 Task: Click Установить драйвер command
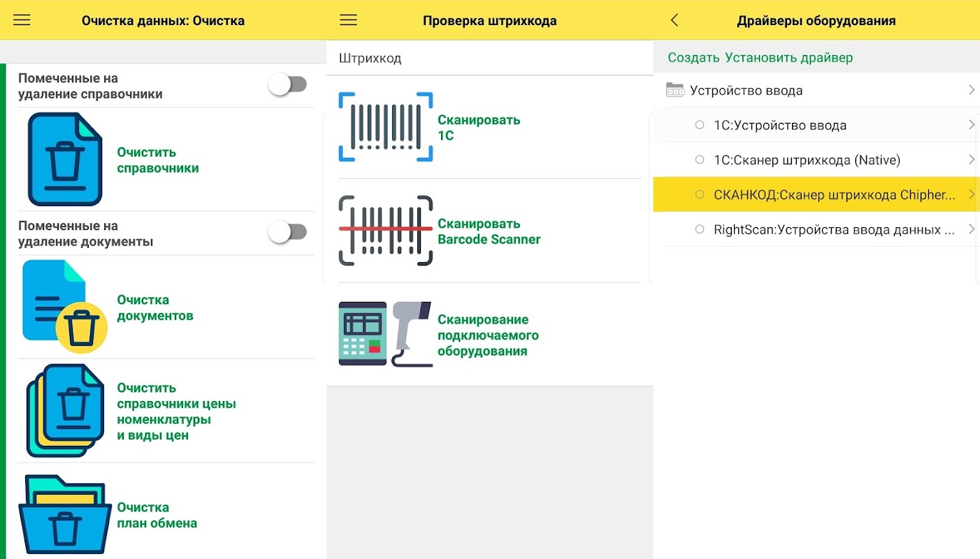pyautogui.click(x=789, y=58)
